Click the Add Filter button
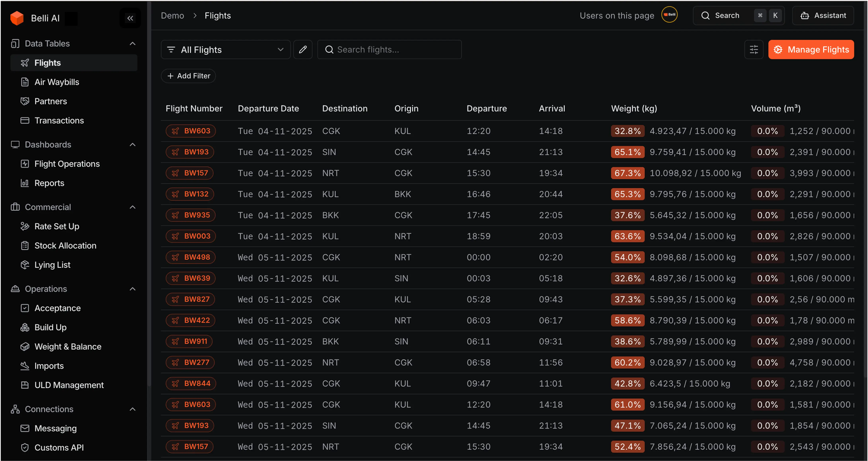Viewport: 868px width, 461px height. tap(188, 76)
